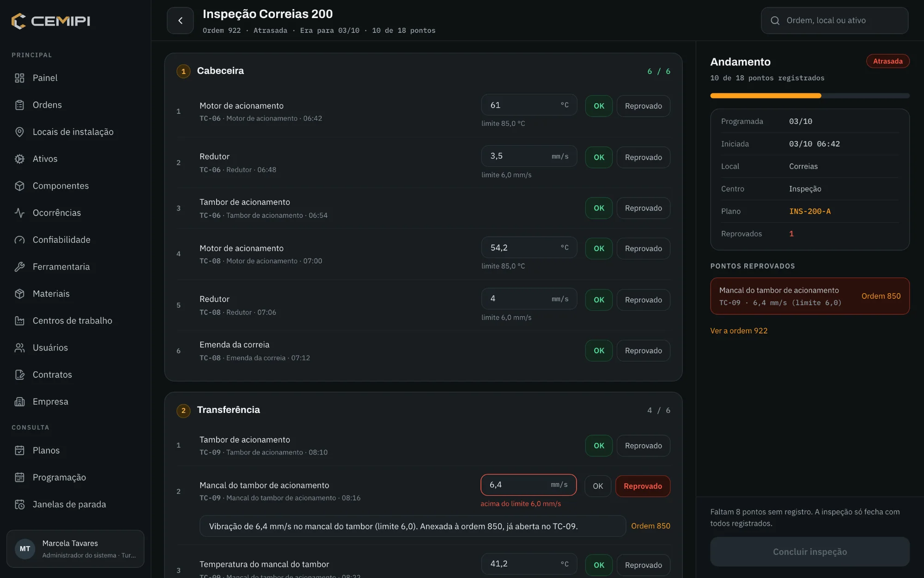Click the Atrasada status badge
The image size is (924, 578).
click(x=888, y=61)
